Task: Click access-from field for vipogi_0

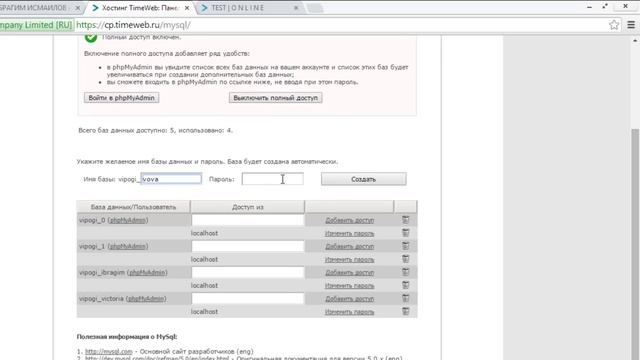Action: click(x=248, y=220)
